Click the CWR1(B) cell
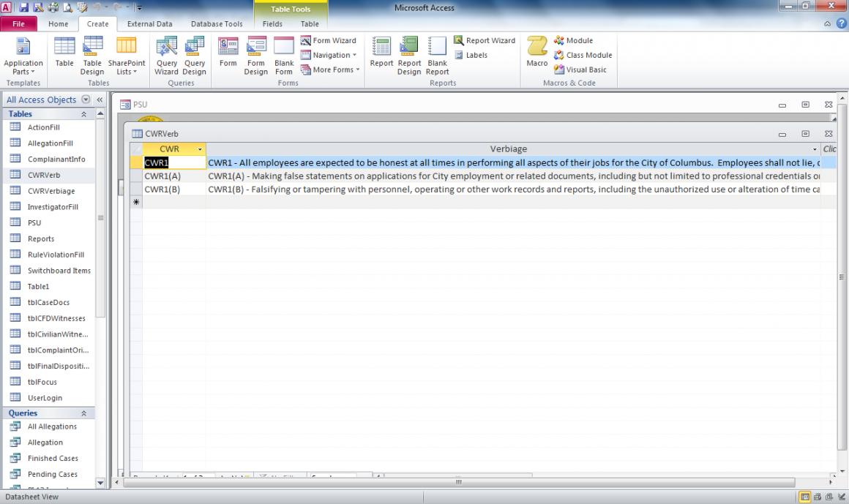 coord(173,189)
